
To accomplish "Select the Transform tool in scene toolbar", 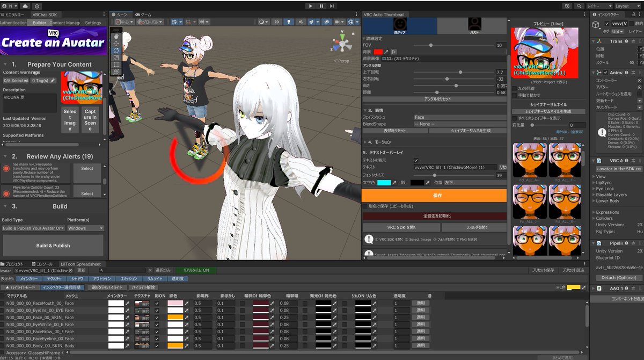I will (116, 71).
